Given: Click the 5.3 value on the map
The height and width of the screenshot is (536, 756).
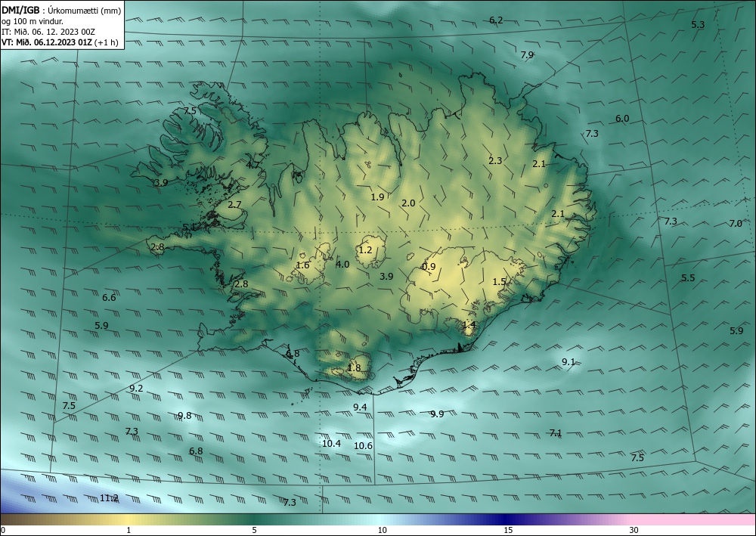Looking at the screenshot, I should pos(698,25).
